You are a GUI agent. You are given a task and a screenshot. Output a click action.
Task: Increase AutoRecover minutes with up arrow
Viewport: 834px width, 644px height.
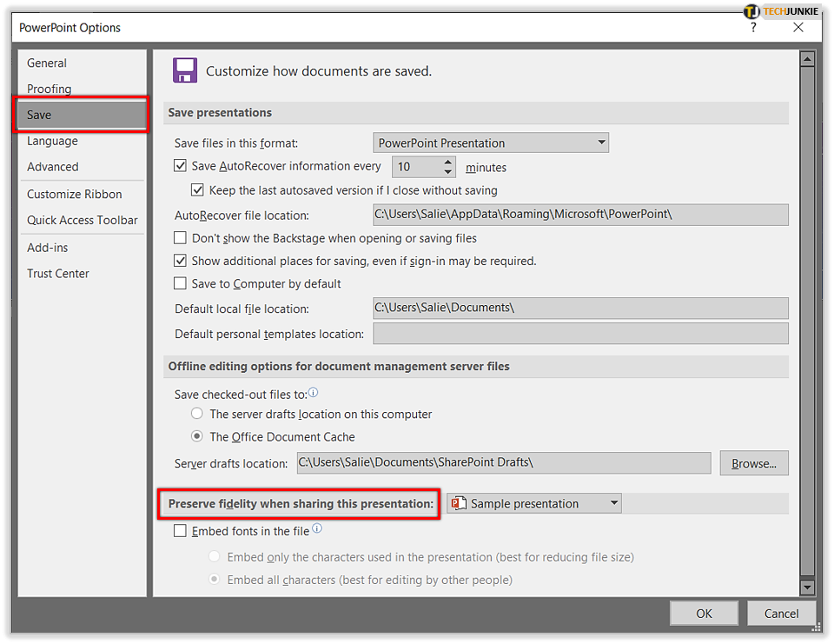[x=448, y=162]
